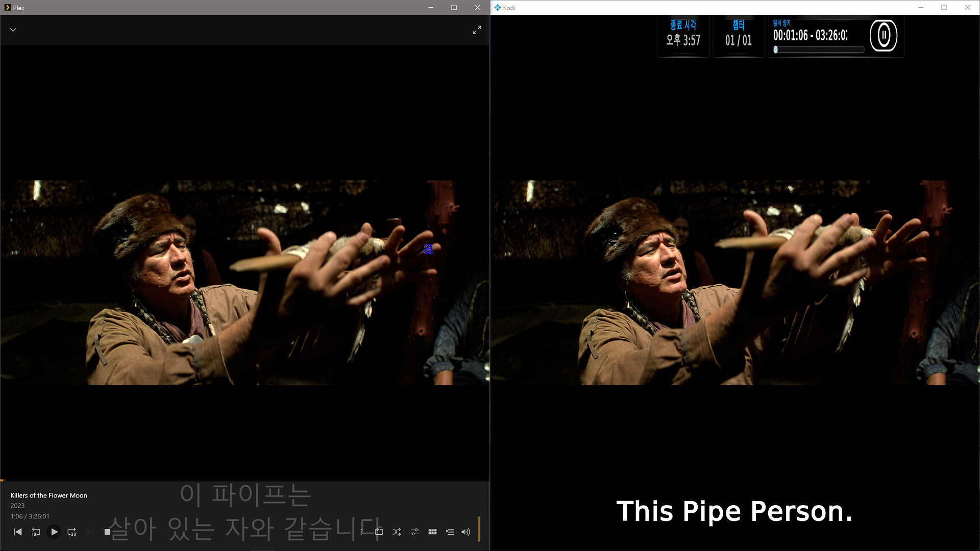
Task: Click Kodi chapter 01 / 01 panel
Action: click(x=738, y=35)
